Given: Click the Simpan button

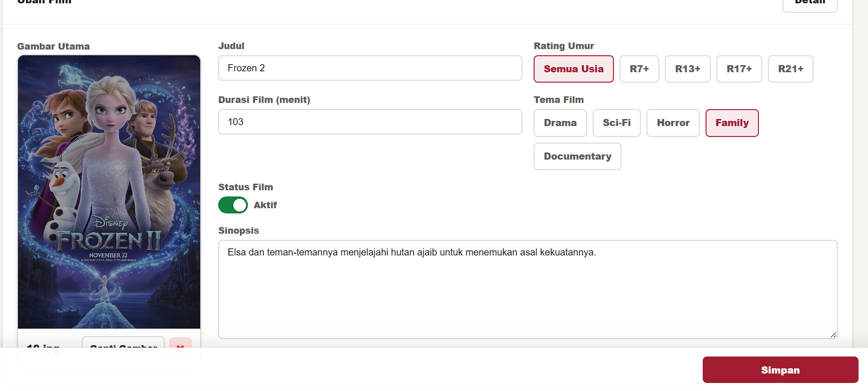Looking at the screenshot, I should tap(780, 370).
